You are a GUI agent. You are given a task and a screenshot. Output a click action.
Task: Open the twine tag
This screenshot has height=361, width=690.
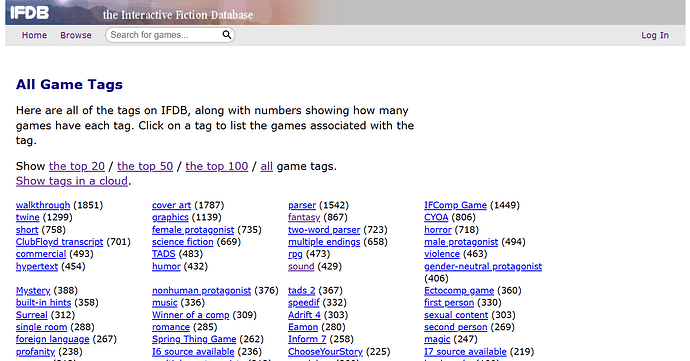[28, 217]
